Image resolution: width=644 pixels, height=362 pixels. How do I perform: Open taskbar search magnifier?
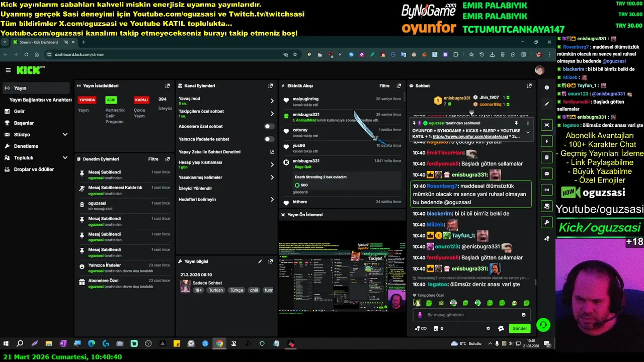click(x=20, y=344)
